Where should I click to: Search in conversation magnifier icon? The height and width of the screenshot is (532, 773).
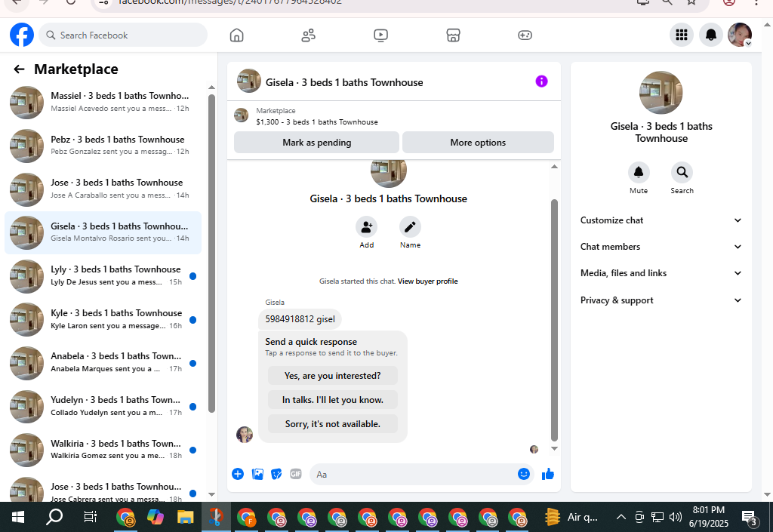682,172
